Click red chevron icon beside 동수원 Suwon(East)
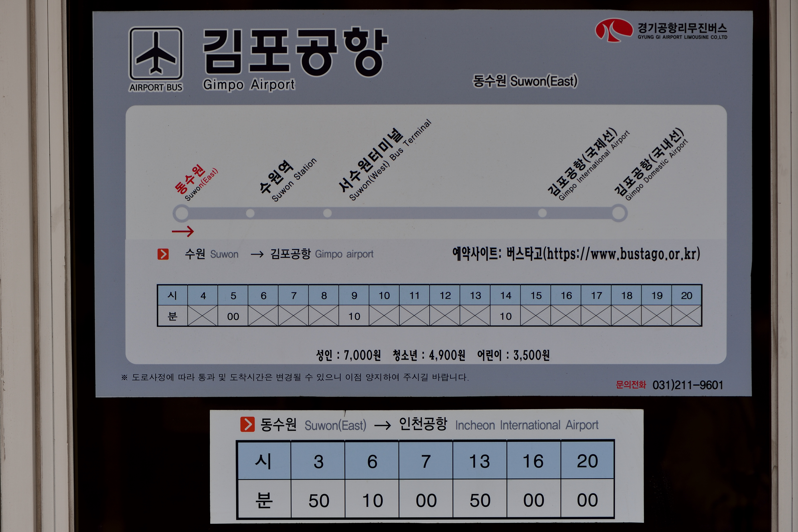The image size is (798, 532). coord(247,424)
